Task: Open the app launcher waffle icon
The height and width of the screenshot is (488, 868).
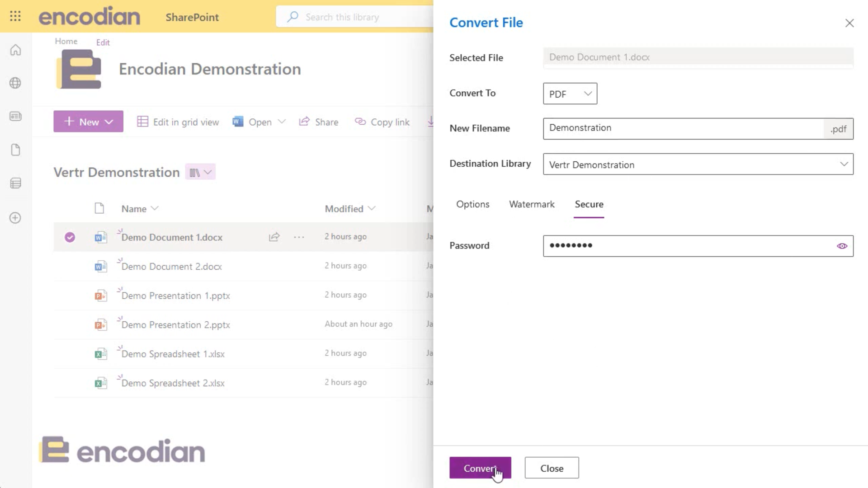Action: click(15, 16)
